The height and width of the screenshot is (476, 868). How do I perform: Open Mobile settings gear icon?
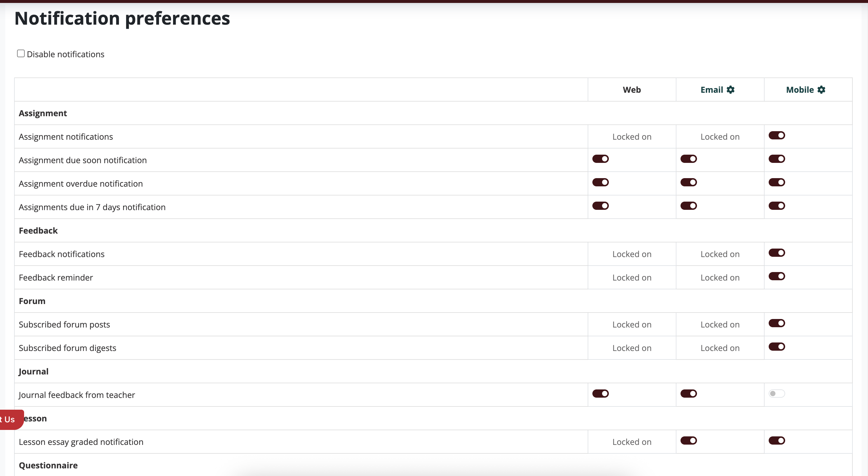tap(821, 90)
